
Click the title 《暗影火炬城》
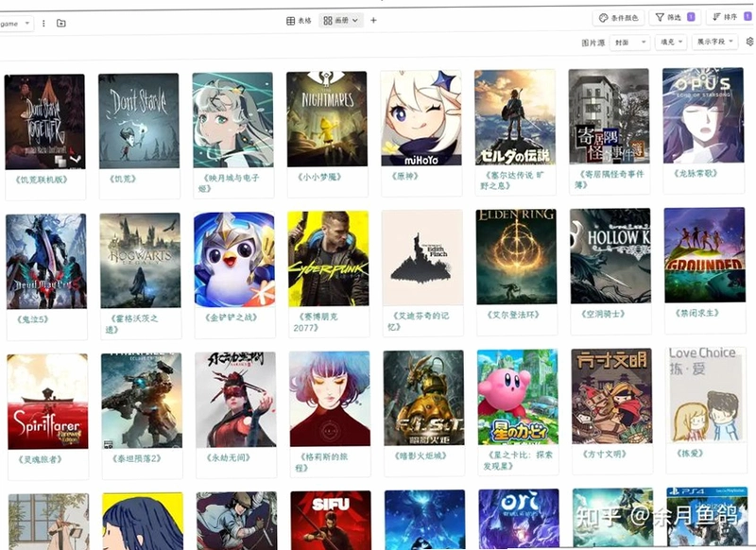point(421,455)
